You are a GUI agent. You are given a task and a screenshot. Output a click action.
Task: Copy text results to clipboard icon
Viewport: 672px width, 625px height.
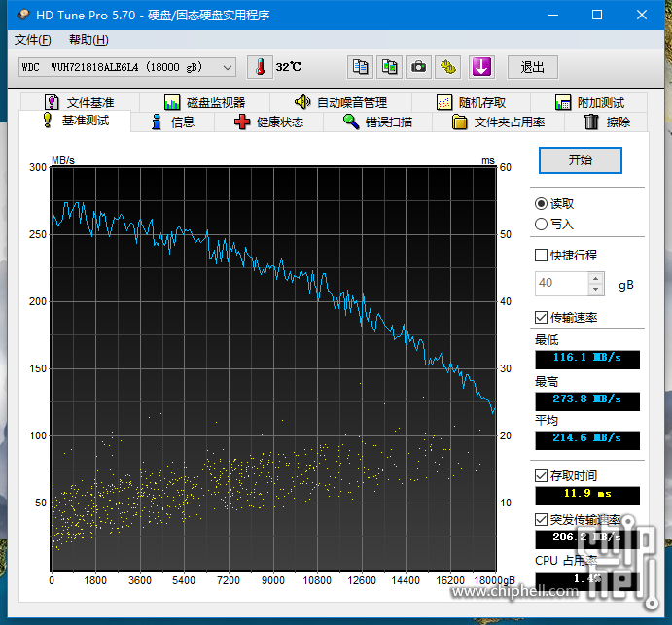[360, 67]
